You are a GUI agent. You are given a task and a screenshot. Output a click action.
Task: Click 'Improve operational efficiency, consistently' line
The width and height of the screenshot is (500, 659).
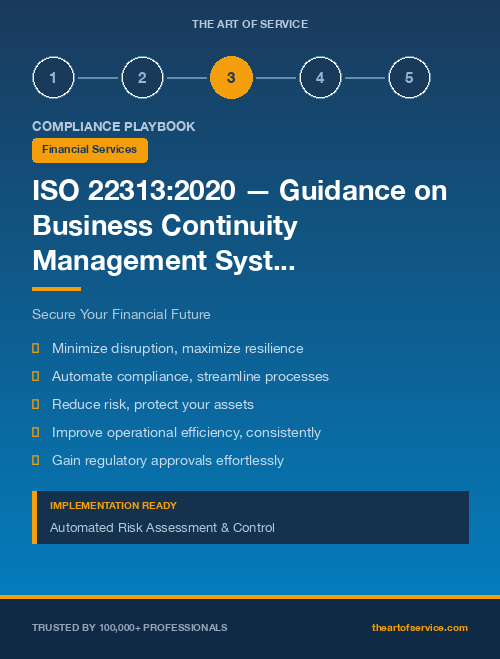pyautogui.click(x=187, y=432)
